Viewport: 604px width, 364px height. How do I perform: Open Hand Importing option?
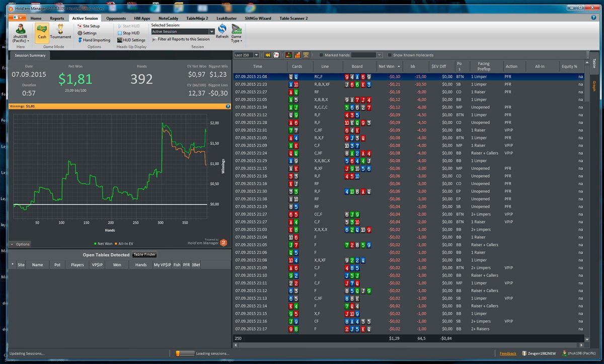tap(94, 40)
